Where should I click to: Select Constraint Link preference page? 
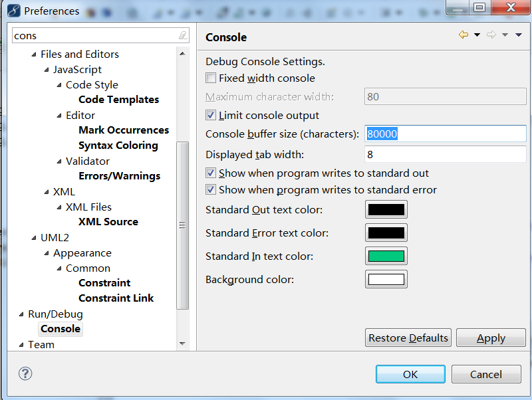(116, 298)
